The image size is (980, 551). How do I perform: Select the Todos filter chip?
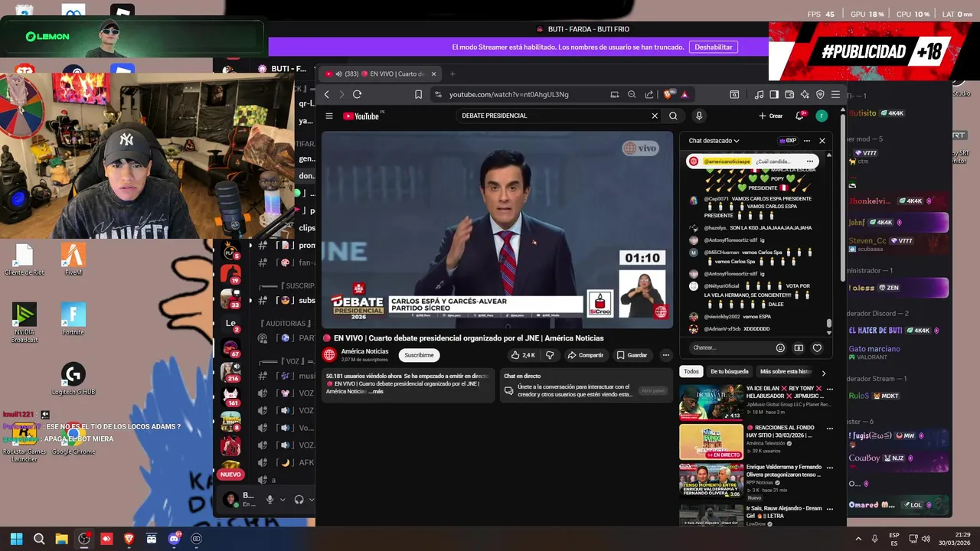(x=691, y=371)
